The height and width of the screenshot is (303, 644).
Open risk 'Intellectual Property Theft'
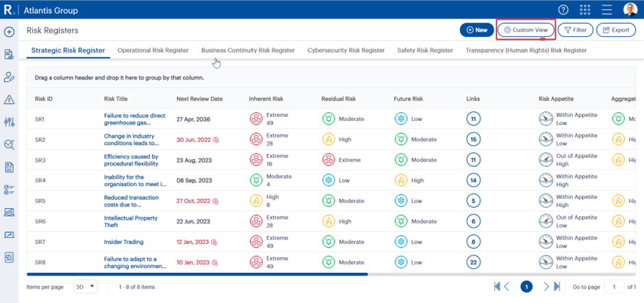(x=131, y=222)
